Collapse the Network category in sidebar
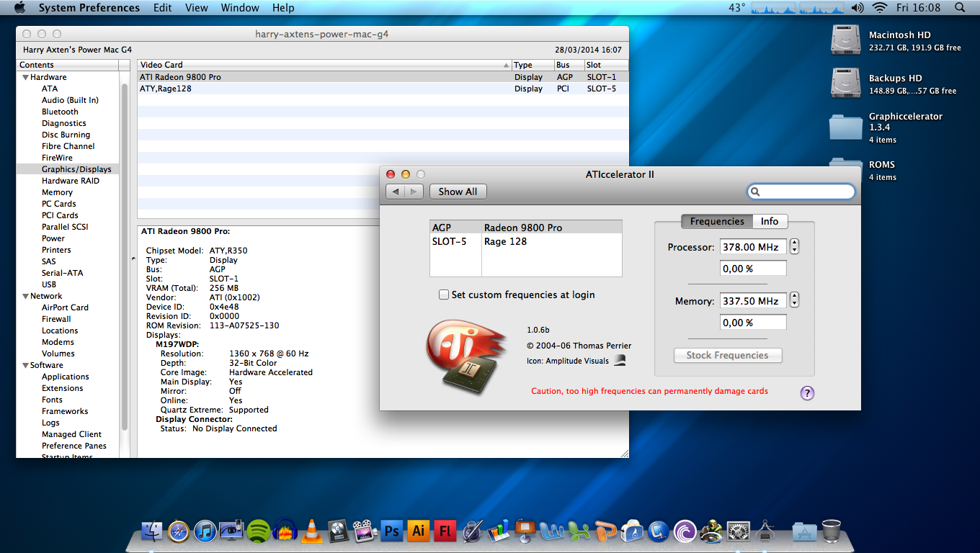The height and width of the screenshot is (553, 980). [x=25, y=296]
